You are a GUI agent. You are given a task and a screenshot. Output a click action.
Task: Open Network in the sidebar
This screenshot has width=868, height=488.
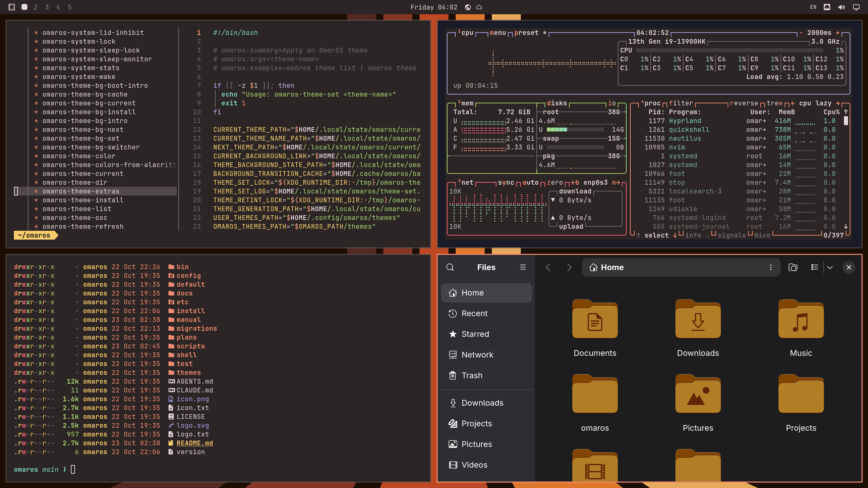click(x=486, y=355)
